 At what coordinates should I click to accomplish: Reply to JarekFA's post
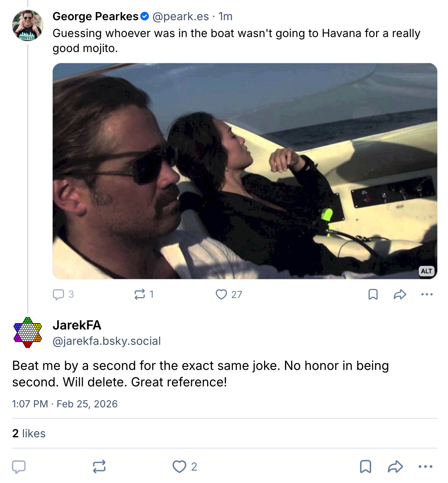pos(19,467)
